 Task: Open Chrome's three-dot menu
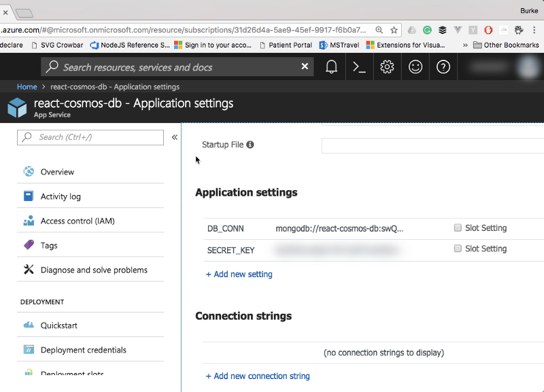[534, 30]
